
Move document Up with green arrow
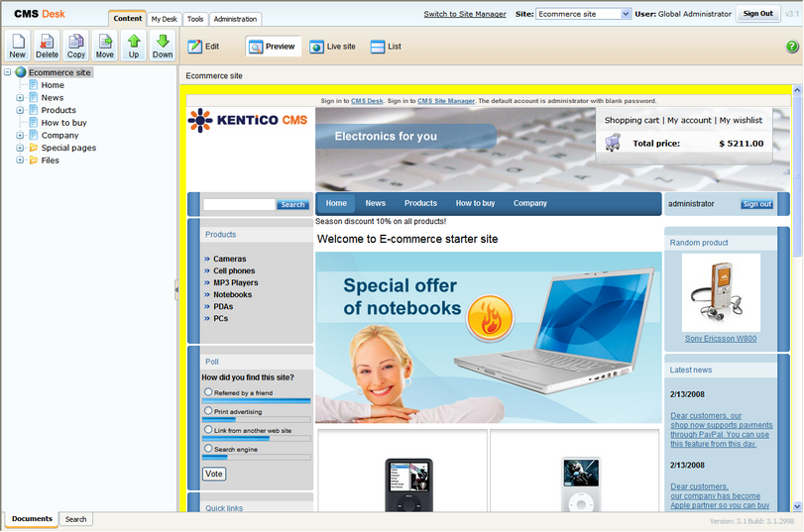tap(134, 46)
